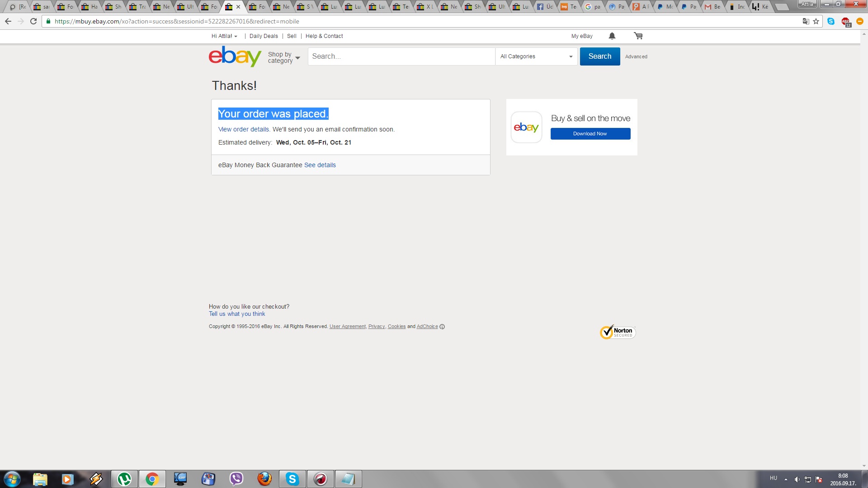Open KMPlayer from the taskbar

(x=180, y=479)
